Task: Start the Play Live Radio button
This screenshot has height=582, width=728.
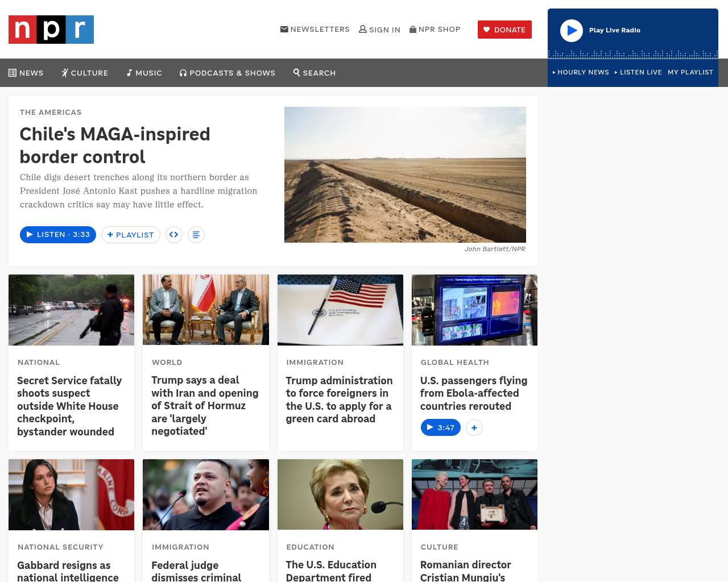Action: [572, 31]
